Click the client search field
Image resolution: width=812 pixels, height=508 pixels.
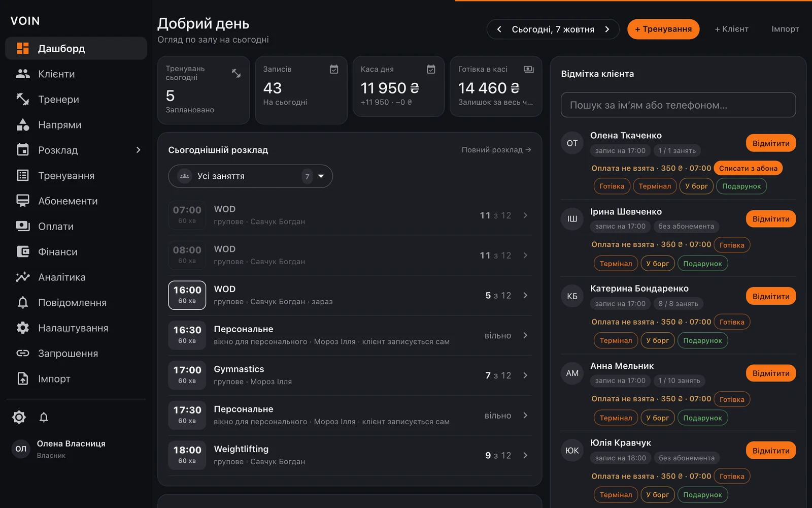pos(678,105)
